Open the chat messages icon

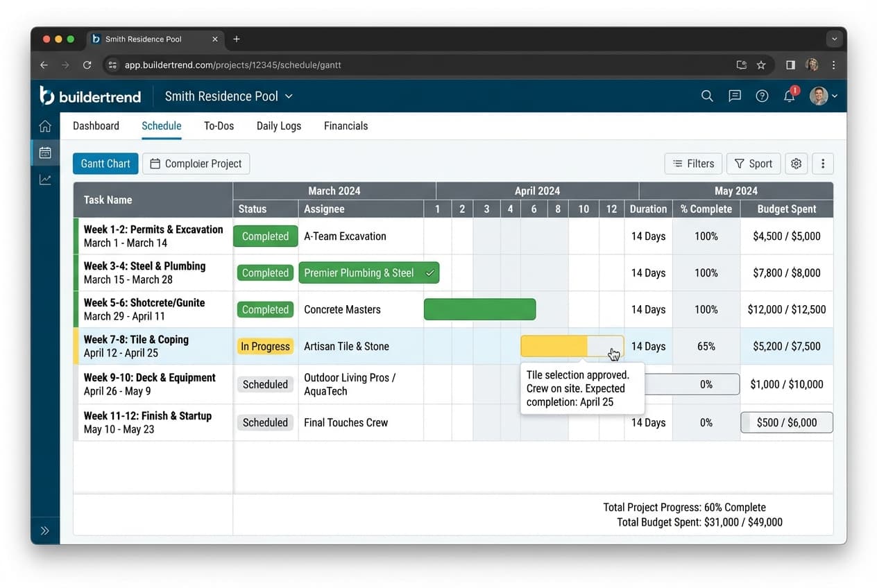[x=734, y=96]
